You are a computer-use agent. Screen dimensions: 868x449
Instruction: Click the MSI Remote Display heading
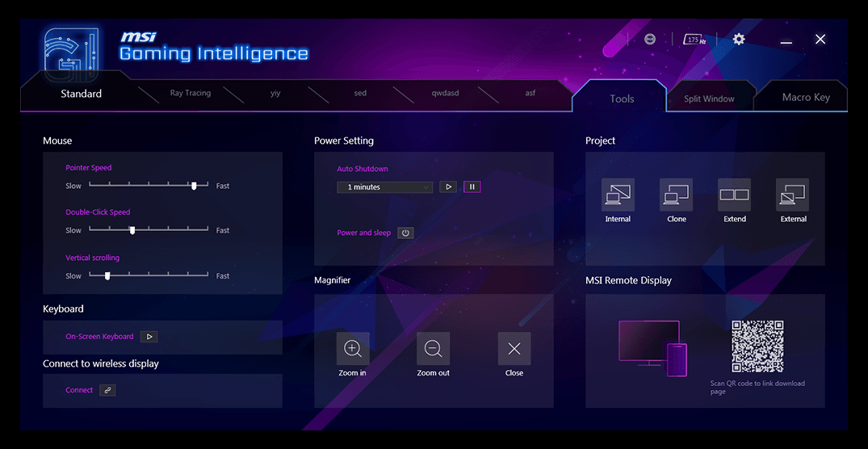(628, 281)
